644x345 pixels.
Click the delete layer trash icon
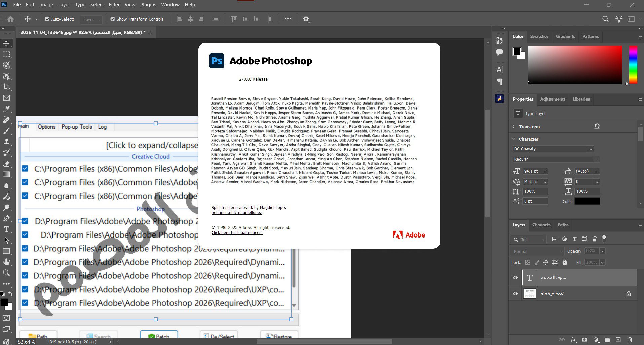click(630, 340)
